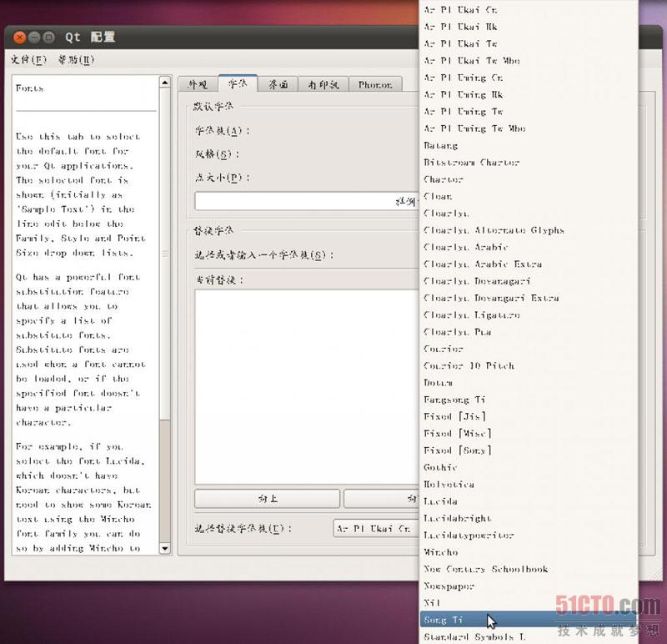Image resolution: width=667 pixels, height=644 pixels.
Task: Select AR PL UKai TW font entry
Action: (529, 43)
